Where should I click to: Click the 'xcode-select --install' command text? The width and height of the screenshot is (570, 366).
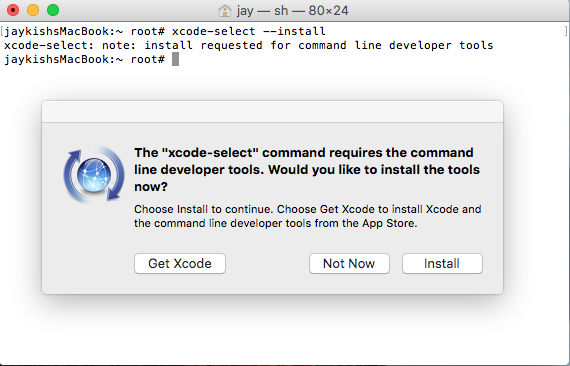tap(249, 31)
